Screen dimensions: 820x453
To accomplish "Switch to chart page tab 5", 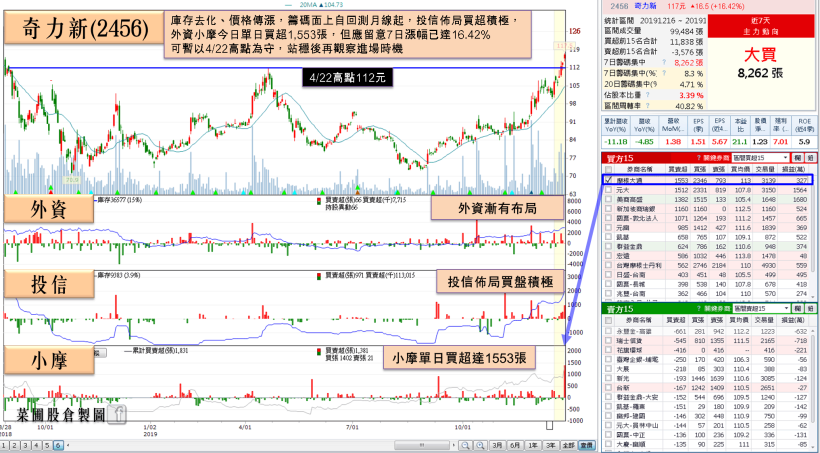I will pos(47,445).
